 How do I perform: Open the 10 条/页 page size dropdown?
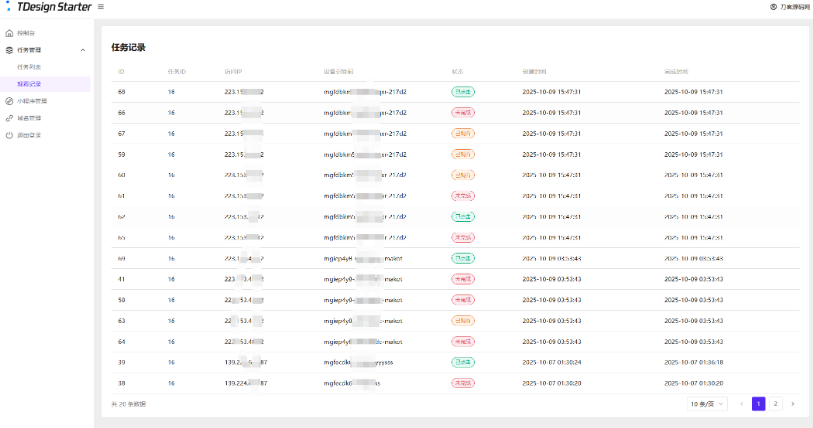coord(708,403)
